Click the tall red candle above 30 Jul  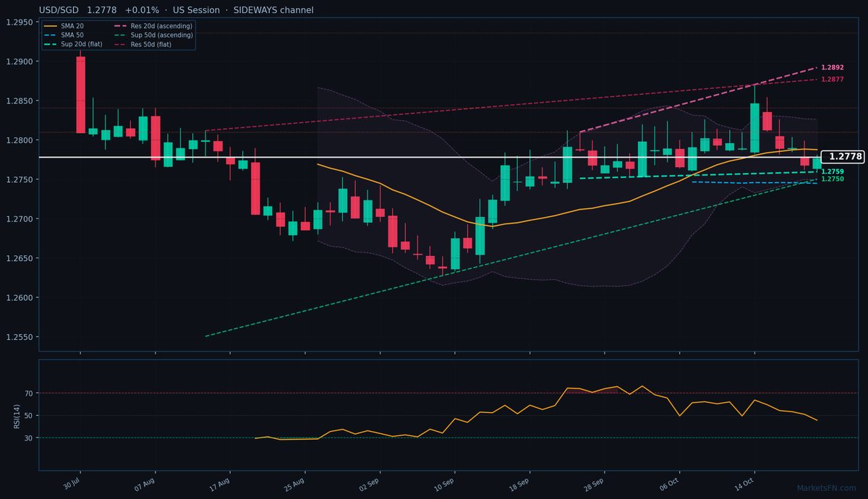click(x=80, y=95)
